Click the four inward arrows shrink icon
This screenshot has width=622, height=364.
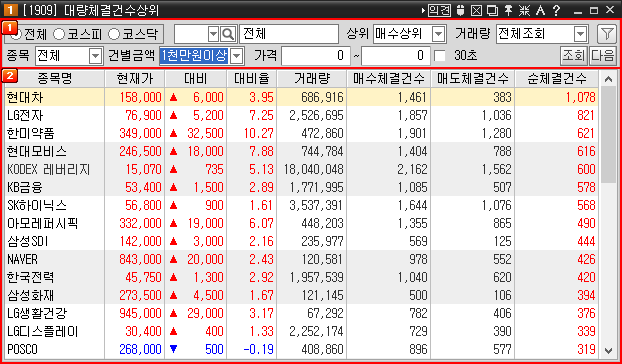[x=524, y=10]
